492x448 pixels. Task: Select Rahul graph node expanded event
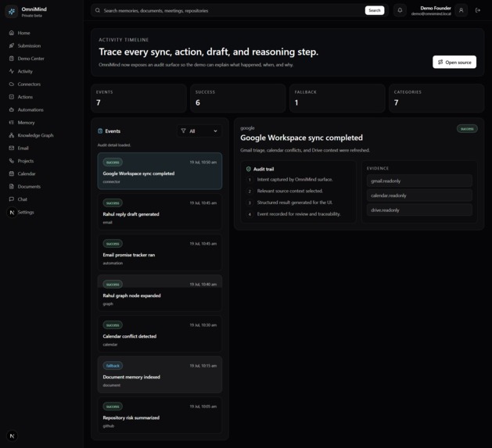coord(160,293)
